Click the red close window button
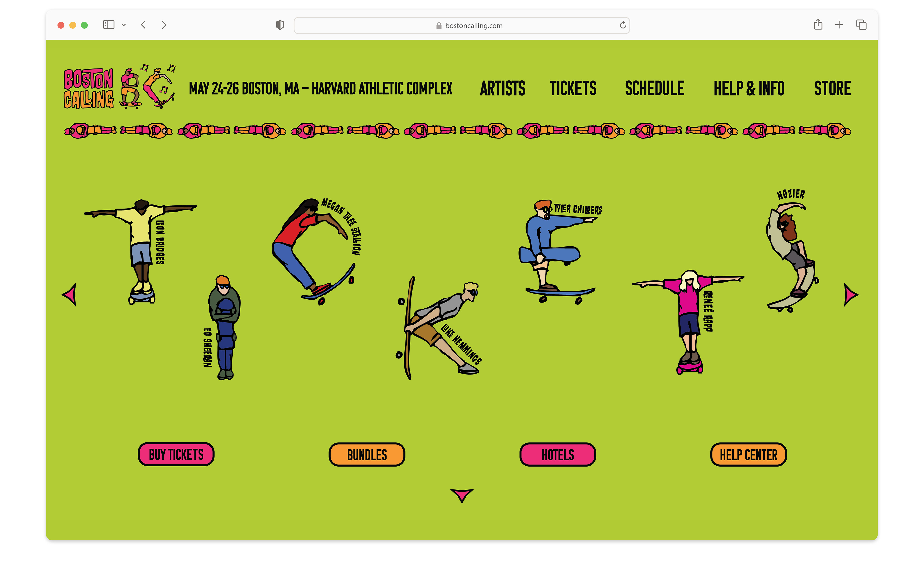Screen dimensions: 924x564 [x=61, y=25]
